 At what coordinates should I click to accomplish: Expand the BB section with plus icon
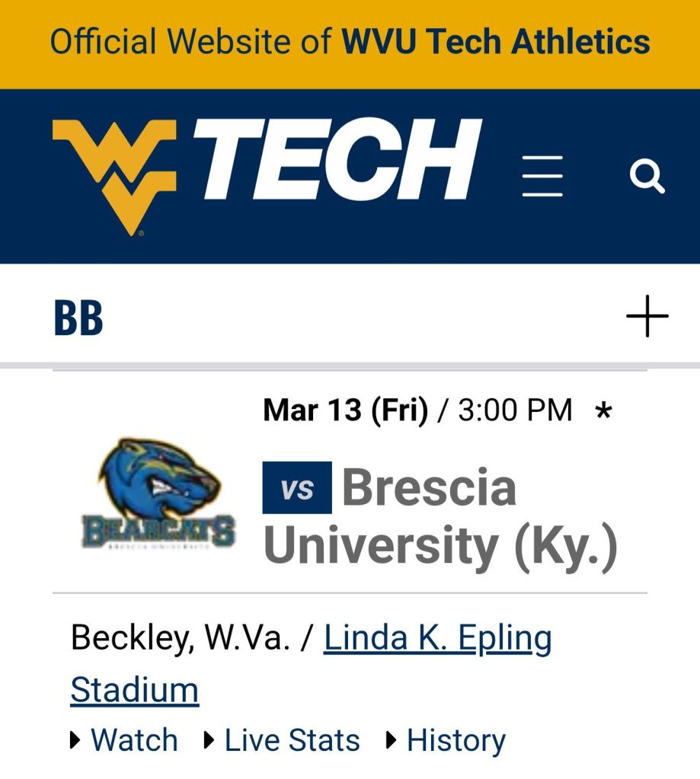tap(647, 315)
